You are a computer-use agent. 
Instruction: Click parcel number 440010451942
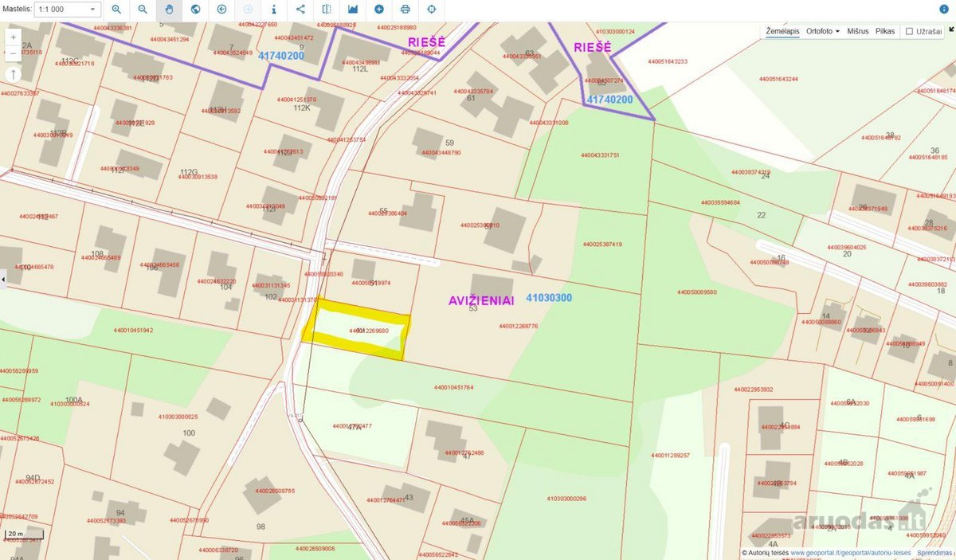click(x=133, y=331)
